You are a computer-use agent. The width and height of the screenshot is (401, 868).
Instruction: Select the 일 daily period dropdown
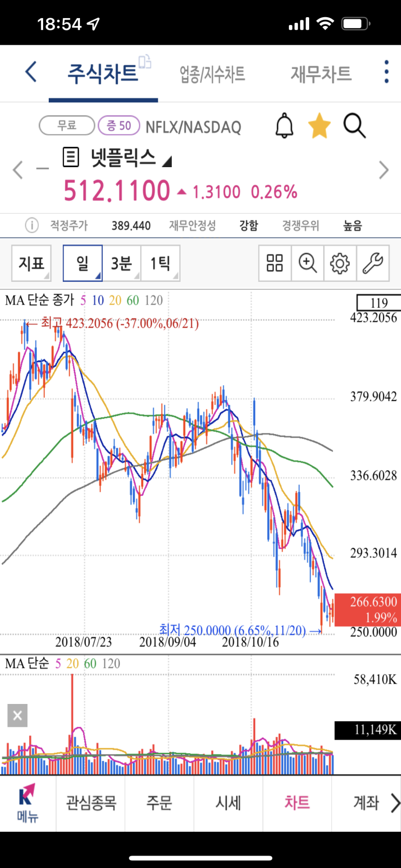click(x=82, y=263)
